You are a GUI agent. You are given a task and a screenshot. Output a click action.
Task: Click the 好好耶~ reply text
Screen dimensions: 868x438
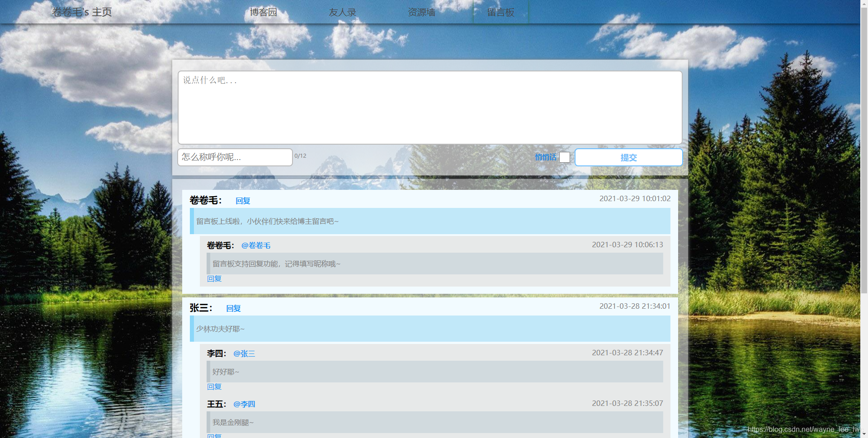226,372
